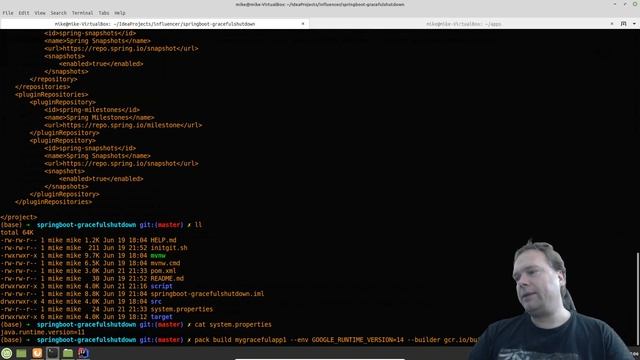This screenshot has width=640, height=360.
Task: Click the closing </project> tag
Action: click(x=18, y=217)
